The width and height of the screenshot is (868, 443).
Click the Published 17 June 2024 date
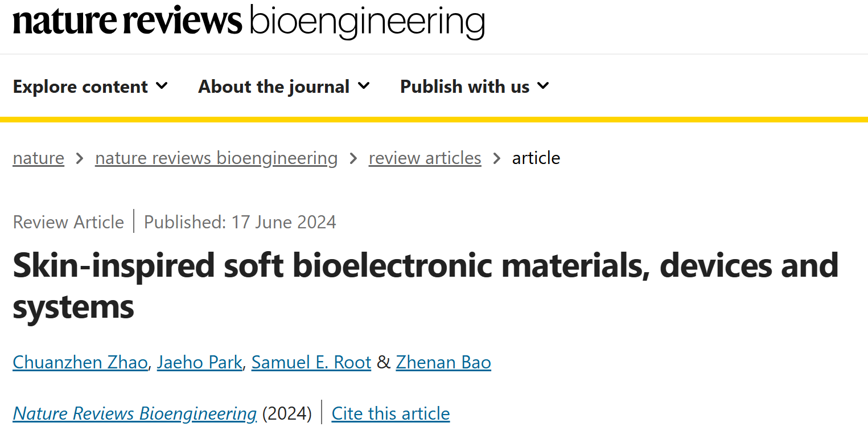coord(240,221)
